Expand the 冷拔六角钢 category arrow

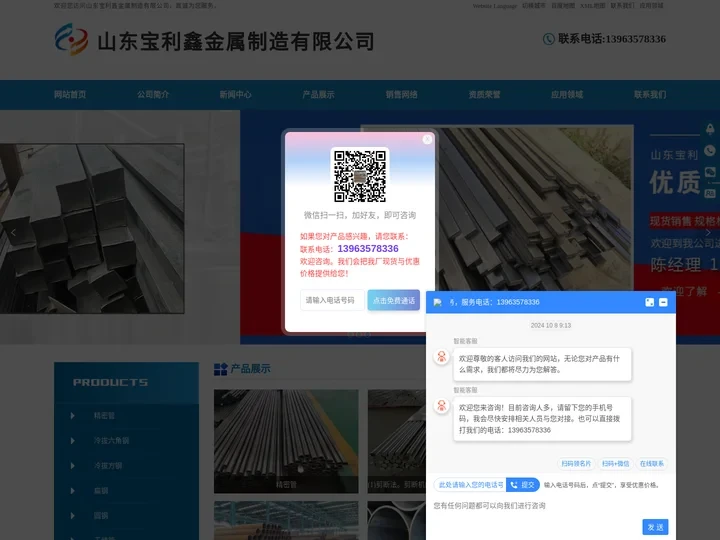coord(73,441)
